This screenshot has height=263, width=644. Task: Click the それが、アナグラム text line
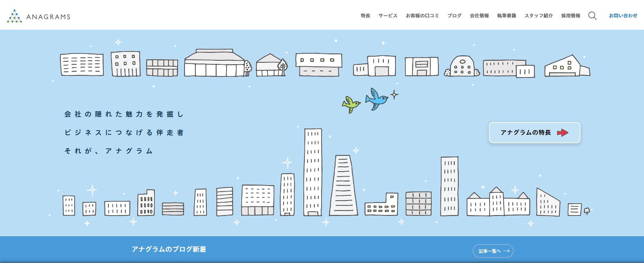click(108, 151)
